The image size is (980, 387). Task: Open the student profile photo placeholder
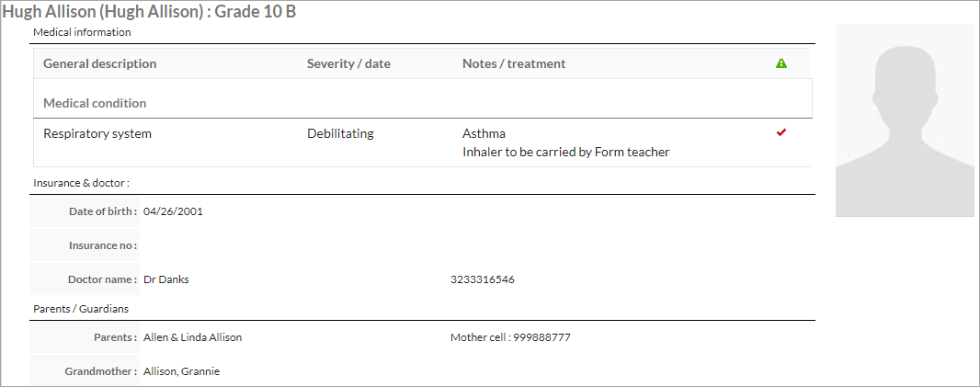(x=905, y=120)
